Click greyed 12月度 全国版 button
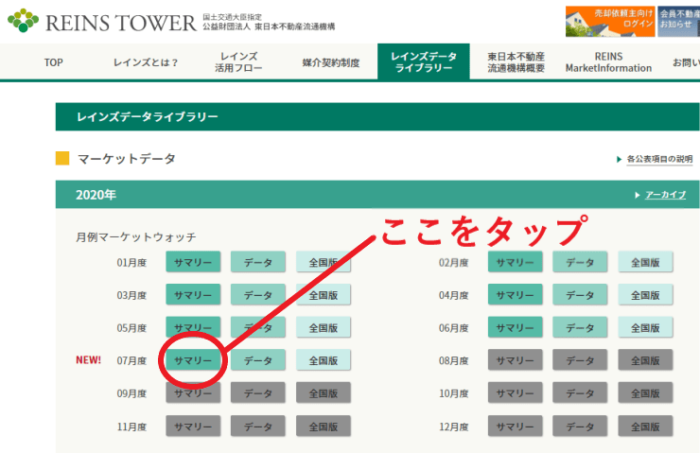700x453 pixels. [x=645, y=426]
